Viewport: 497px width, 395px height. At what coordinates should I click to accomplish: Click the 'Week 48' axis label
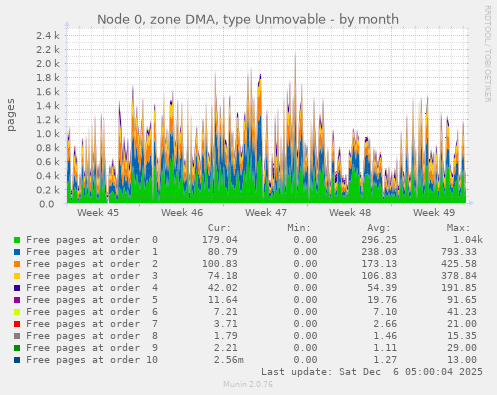click(350, 212)
